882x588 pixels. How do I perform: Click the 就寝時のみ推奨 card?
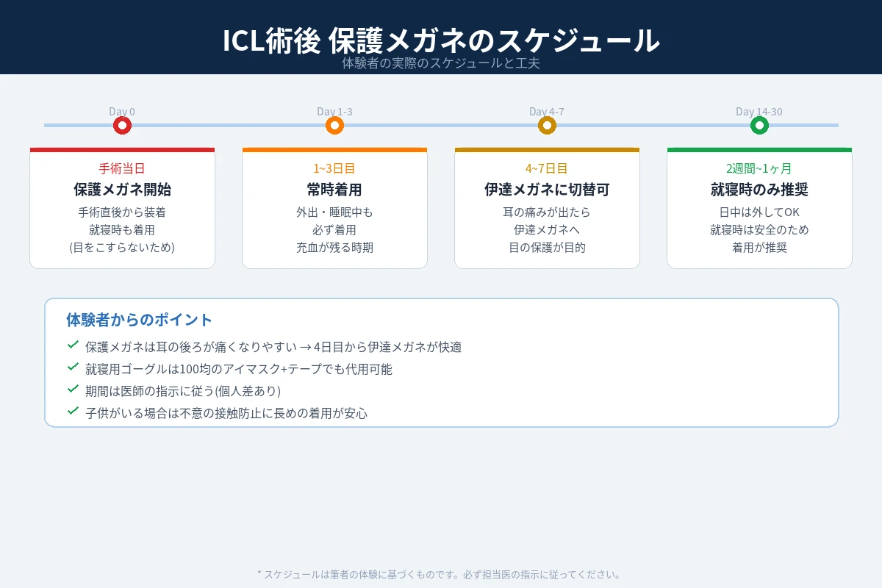(759, 190)
